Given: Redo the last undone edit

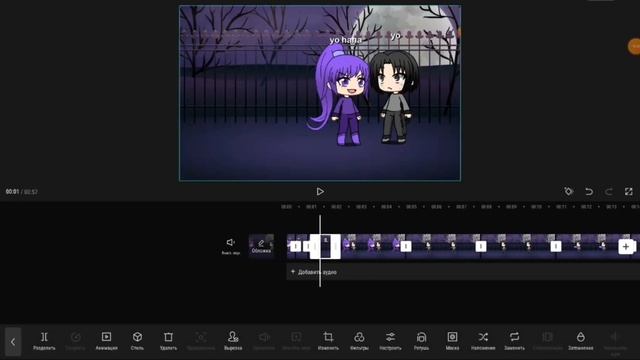Looking at the screenshot, I should [x=609, y=191].
